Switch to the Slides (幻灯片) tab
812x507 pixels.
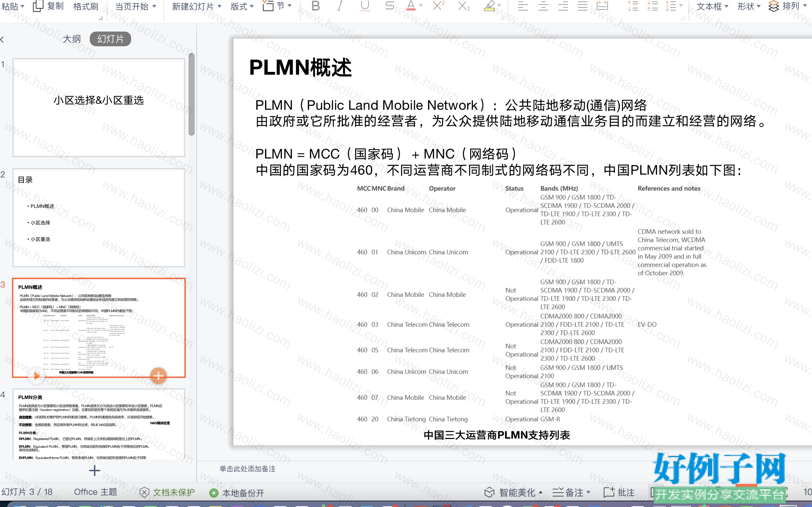coord(110,39)
